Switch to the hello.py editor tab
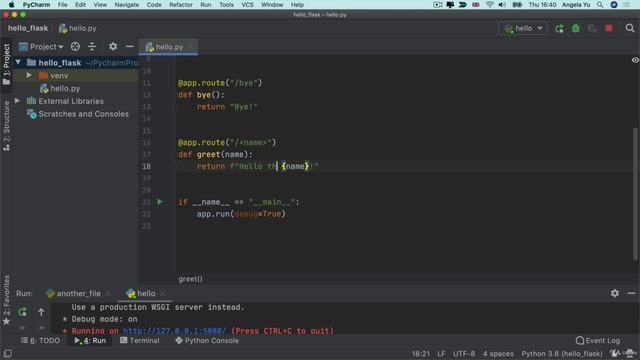This screenshot has width=640, height=360. 169,47
